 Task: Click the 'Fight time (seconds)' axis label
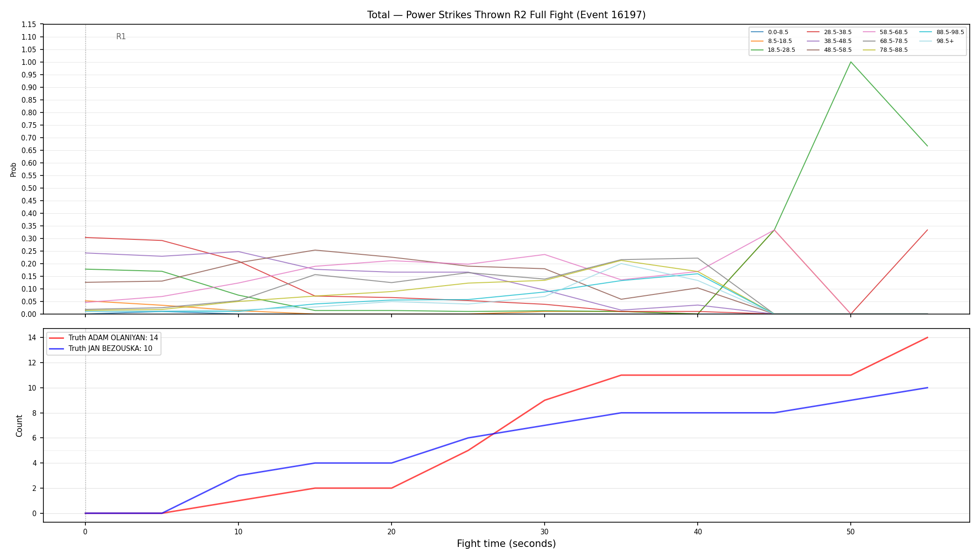click(506, 544)
